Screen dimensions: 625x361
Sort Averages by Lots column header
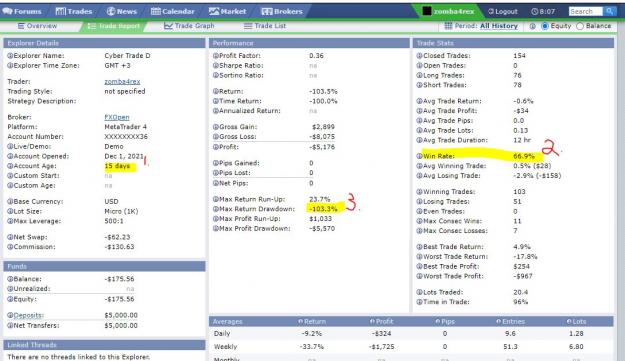point(576,322)
